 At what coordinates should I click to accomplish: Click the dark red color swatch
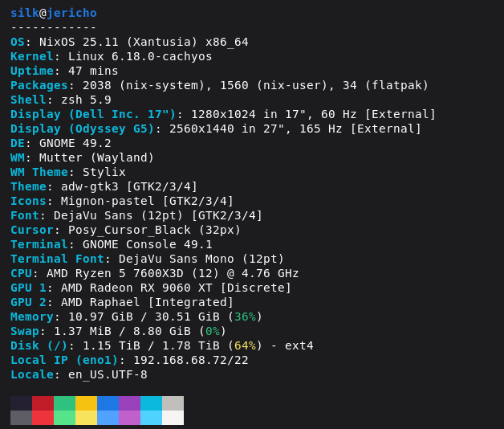pos(43,403)
